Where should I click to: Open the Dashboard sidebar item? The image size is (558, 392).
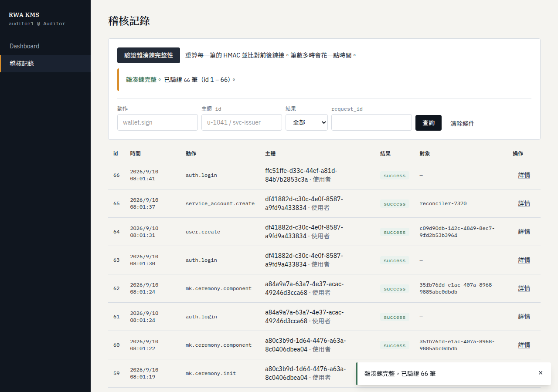[x=45, y=46]
